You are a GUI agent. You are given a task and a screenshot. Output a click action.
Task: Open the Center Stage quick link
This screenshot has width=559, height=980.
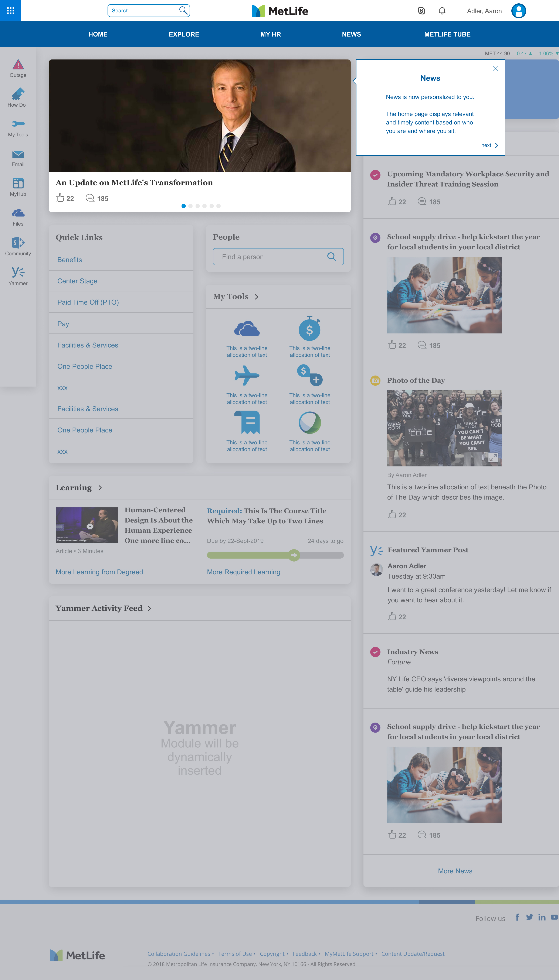(x=77, y=281)
